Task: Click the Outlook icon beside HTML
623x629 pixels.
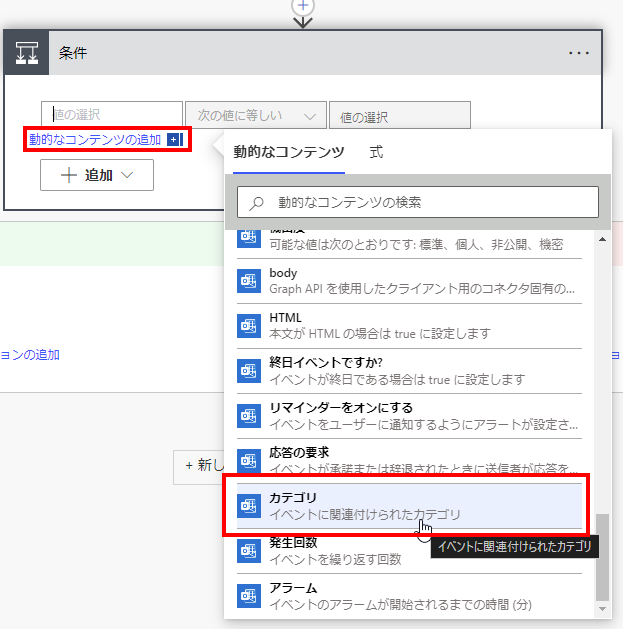Action: (x=249, y=326)
